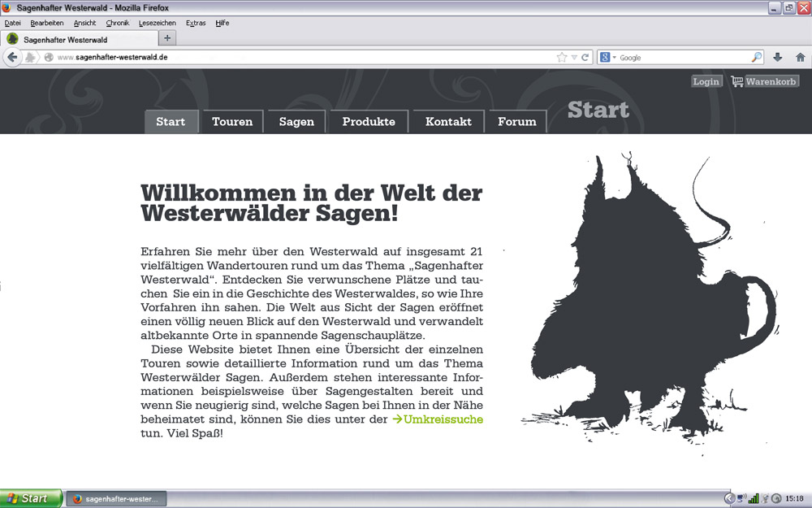Open the Lesezeichen menu
Viewport: 812px width, 508px height.
tap(156, 23)
